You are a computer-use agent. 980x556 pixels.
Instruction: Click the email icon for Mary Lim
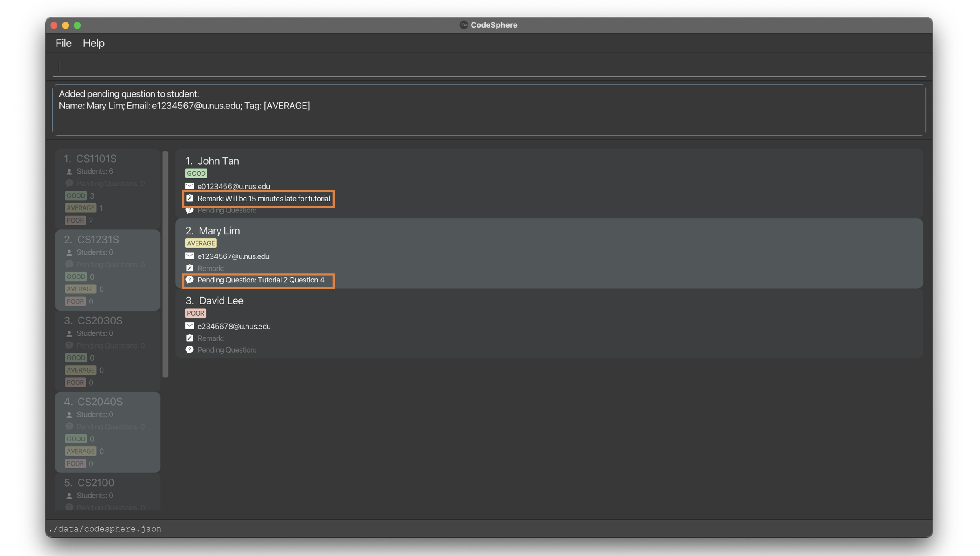click(x=189, y=256)
